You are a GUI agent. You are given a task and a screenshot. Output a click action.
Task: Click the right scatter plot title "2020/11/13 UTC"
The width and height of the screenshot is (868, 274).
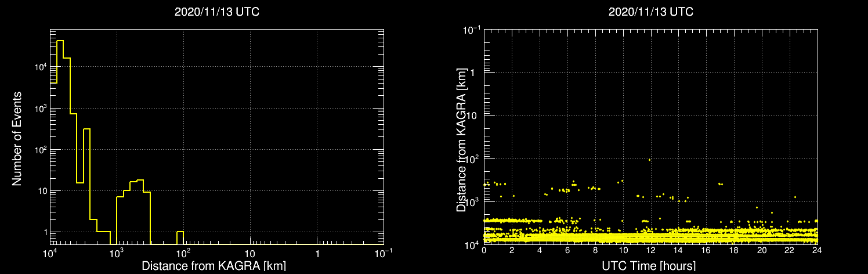click(650, 12)
